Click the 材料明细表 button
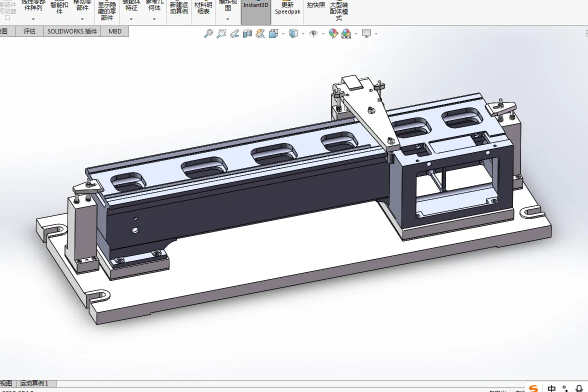This screenshot has width=588, height=392. point(203,8)
